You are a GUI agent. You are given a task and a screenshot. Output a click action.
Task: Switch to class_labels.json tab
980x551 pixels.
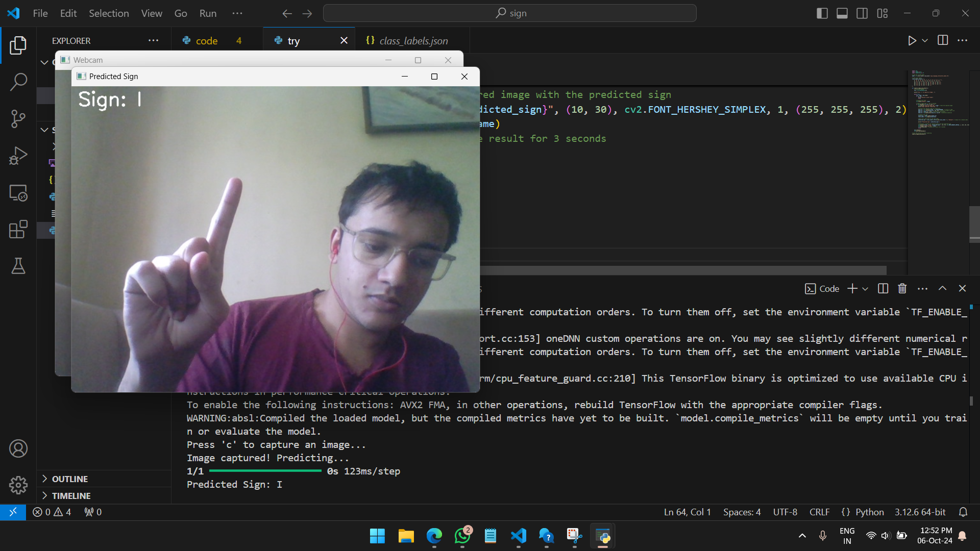[x=413, y=41]
